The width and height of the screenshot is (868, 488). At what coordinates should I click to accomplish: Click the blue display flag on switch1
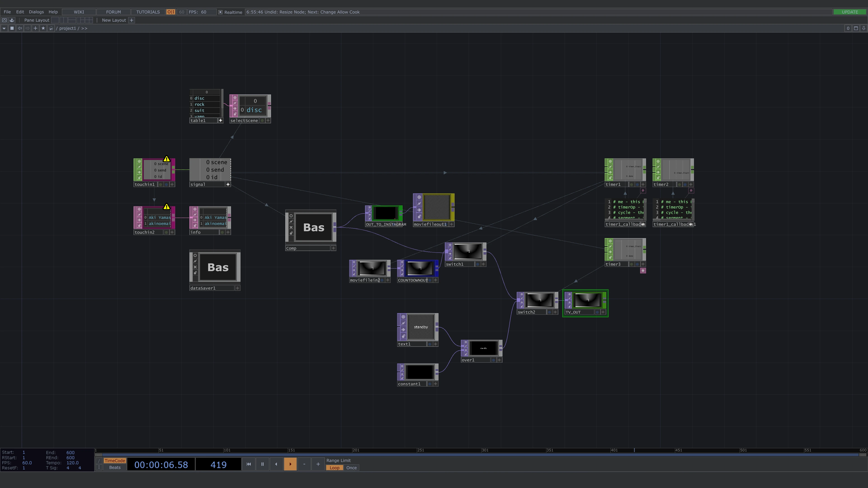(477, 264)
